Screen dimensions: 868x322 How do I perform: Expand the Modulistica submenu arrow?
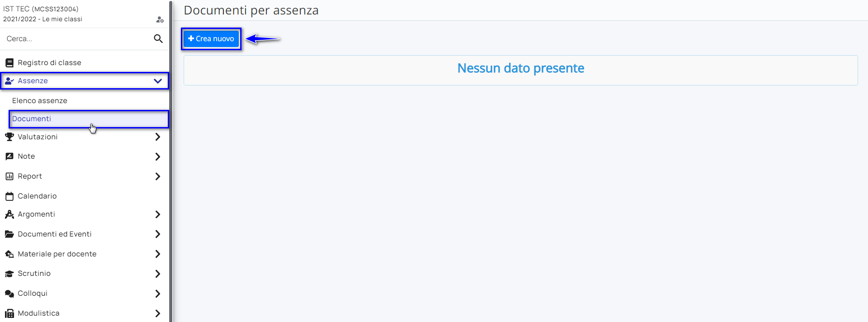[157, 313]
